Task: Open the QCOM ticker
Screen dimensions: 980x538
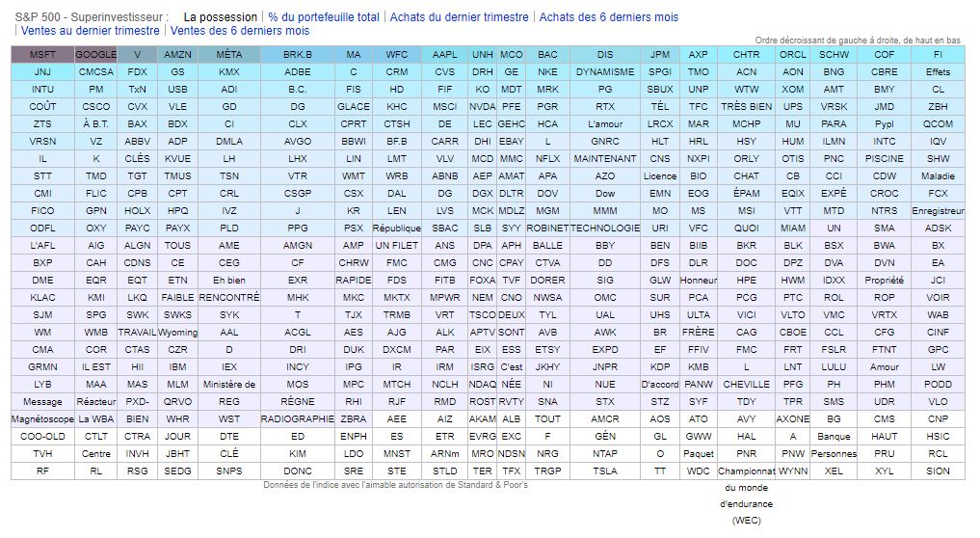Action: click(x=939, y=123)
